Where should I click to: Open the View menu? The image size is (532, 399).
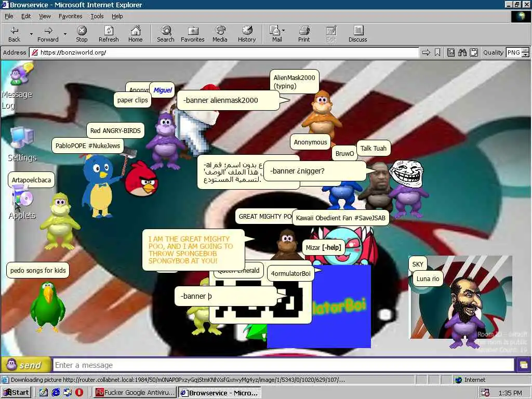(45, 16)
